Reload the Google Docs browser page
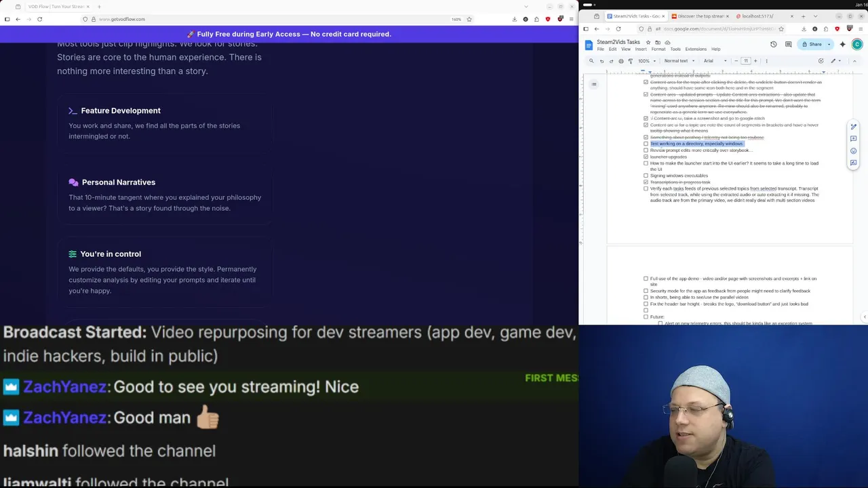868x488 pixels. pos(618,28)
